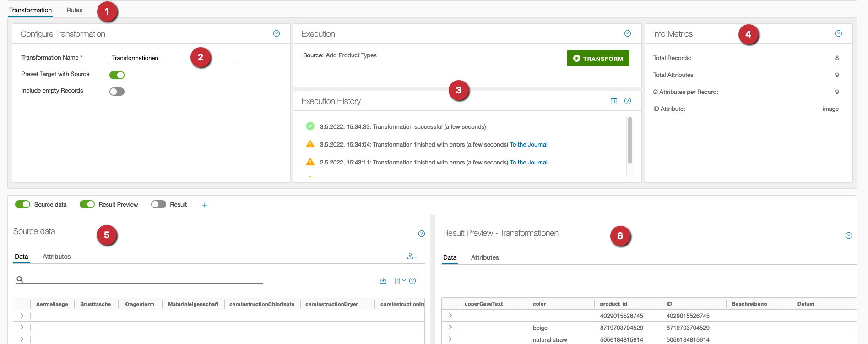Click the plus icon beside Result toggle
This screenshot has height=344, width=868.
click(205, 205)
